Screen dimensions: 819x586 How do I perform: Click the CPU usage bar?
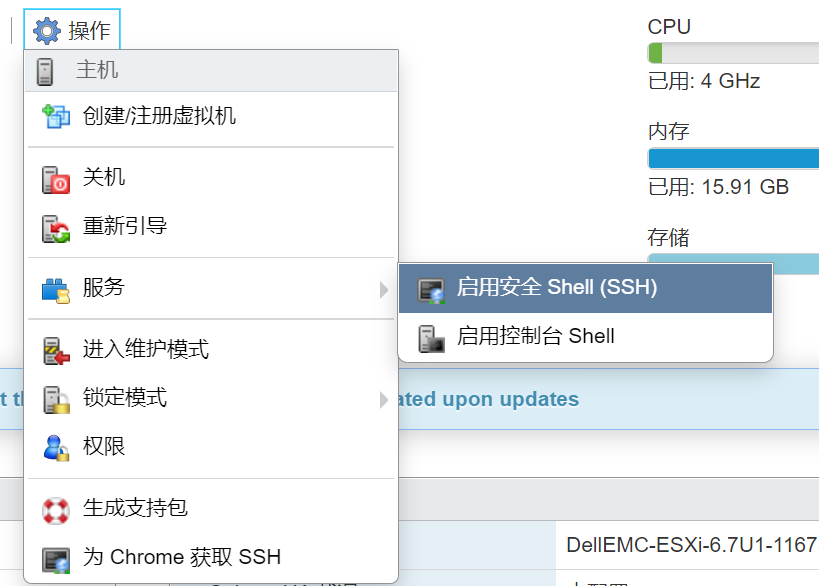click(733, 53)
